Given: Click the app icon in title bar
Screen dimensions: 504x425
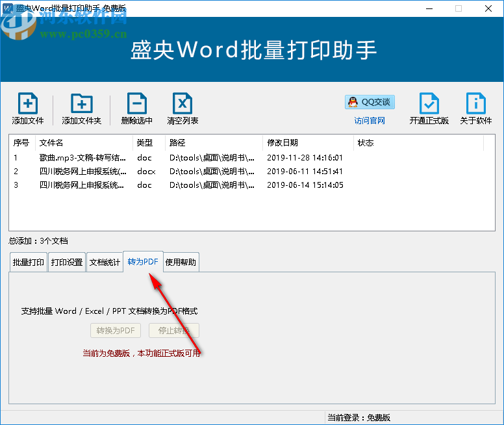Looking at the screenshot, I should click(8, 8).
